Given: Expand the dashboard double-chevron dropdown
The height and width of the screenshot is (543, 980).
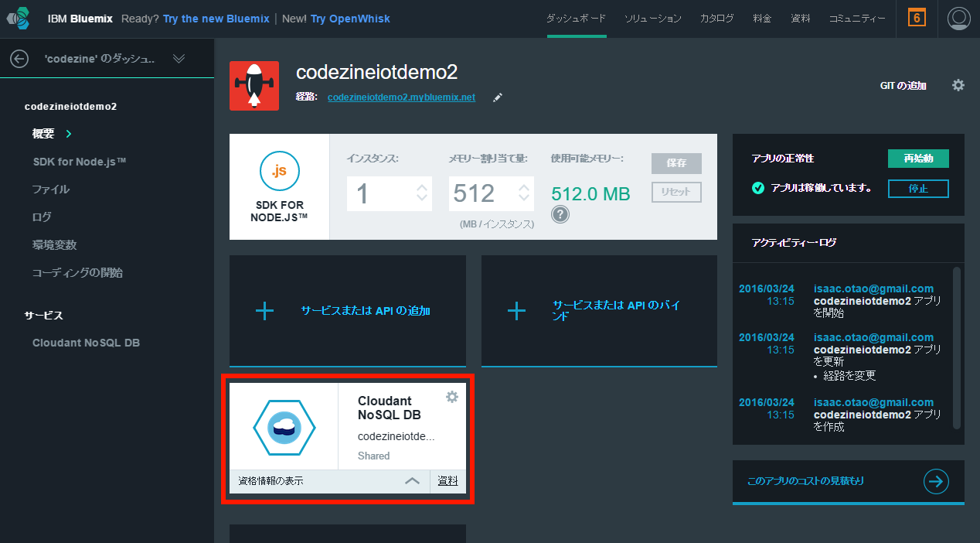Looking at the screenshot, I should point(179,59).
